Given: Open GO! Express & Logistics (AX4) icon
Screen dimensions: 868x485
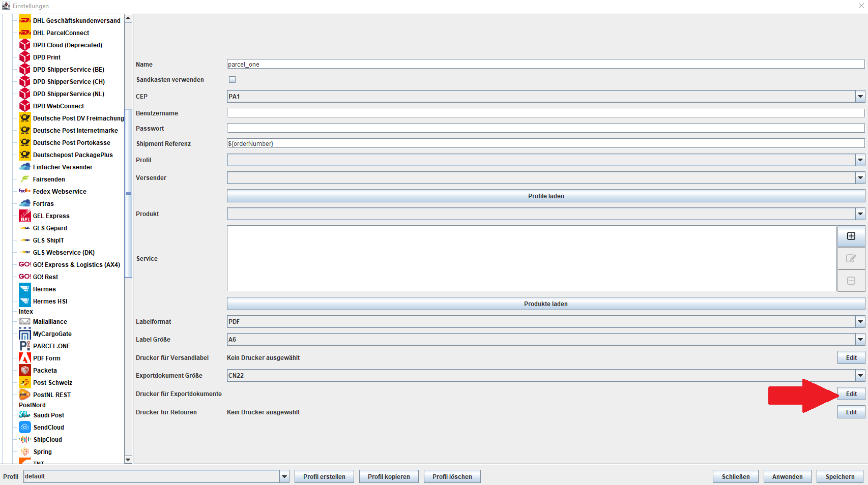Looking at the screenshot, I should pos(25,265).
